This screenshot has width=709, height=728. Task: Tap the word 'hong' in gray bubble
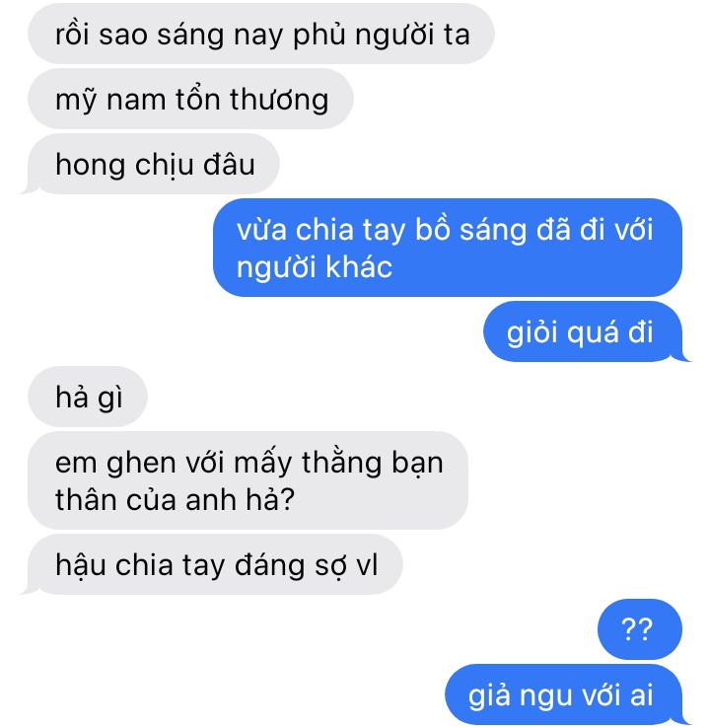click(90, 166)
